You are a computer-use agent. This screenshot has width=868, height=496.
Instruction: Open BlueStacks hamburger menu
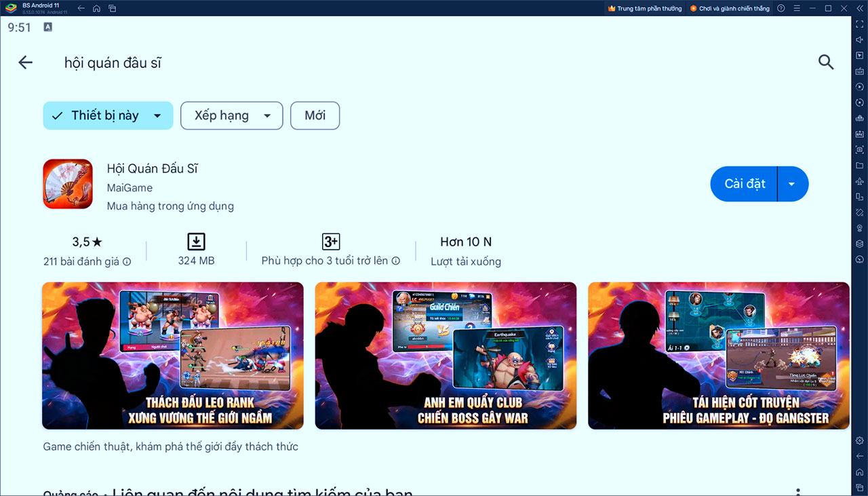pos(797,8)
